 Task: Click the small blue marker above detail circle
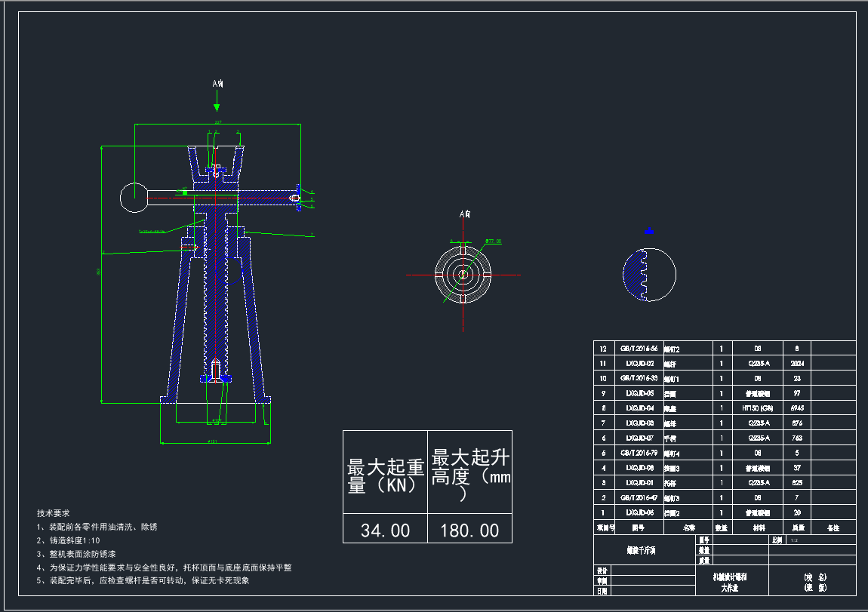point(650,232)
